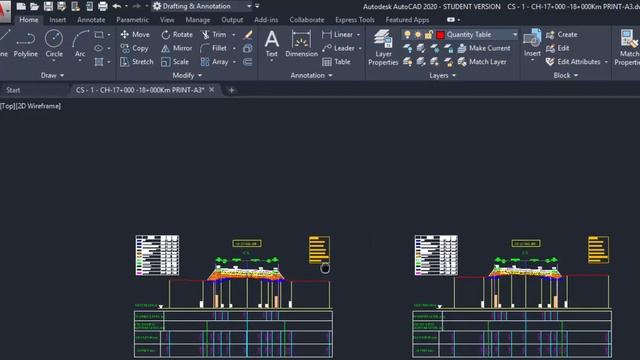The height and width of the screenshot is (360, 640).
Task: Click the Save icon in quick access toolbar
Action: pyautogui.click(x=48, y=6)
